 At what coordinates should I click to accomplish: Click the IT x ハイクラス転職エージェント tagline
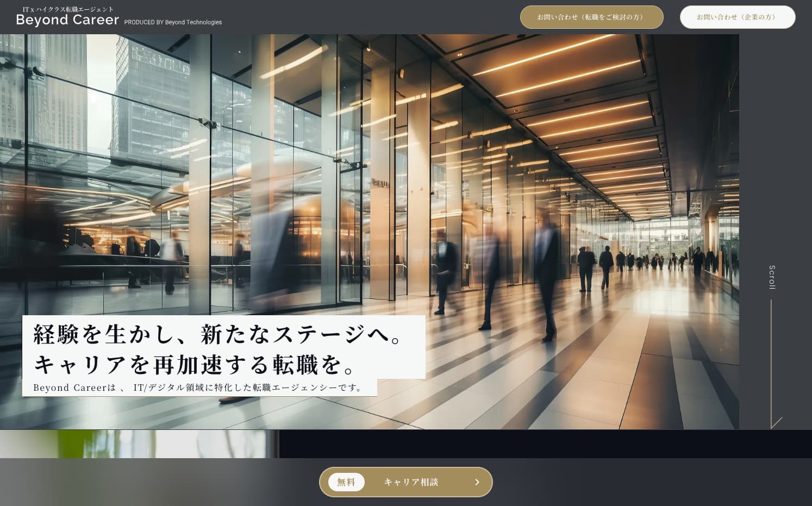[x=66, y=9]
